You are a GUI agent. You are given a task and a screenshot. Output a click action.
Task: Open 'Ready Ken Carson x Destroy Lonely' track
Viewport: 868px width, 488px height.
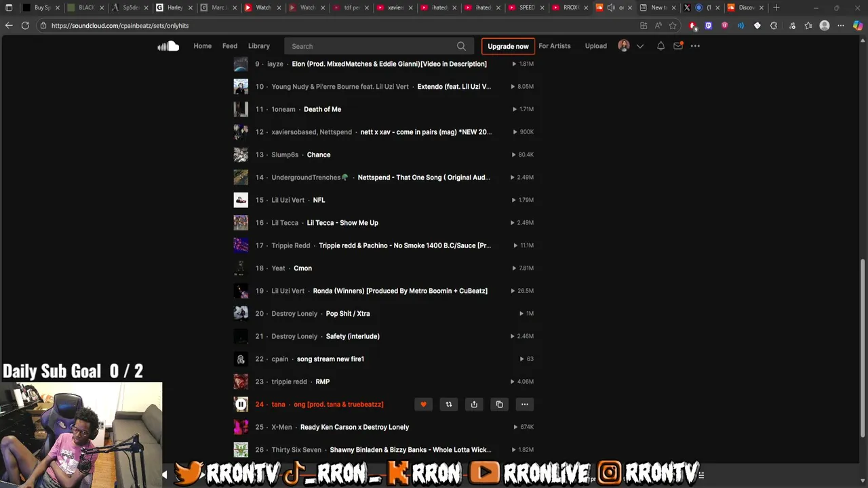click(x=355, y=427)
